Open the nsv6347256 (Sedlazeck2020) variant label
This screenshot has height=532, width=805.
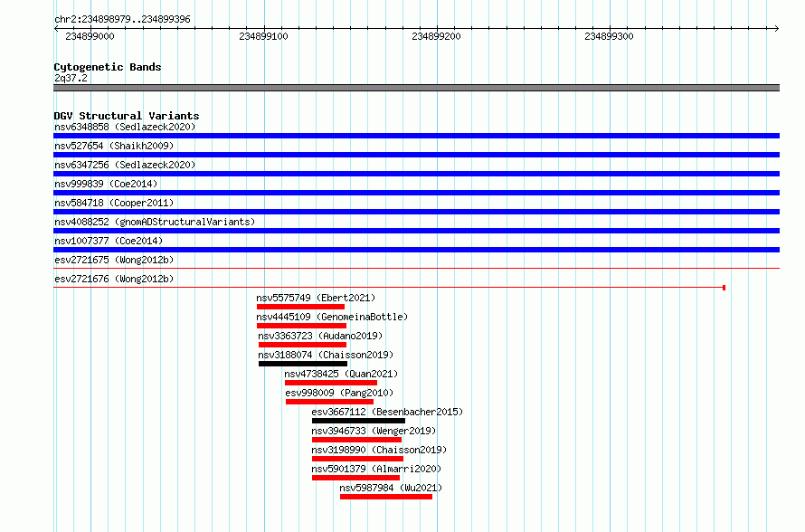point(125,165)
